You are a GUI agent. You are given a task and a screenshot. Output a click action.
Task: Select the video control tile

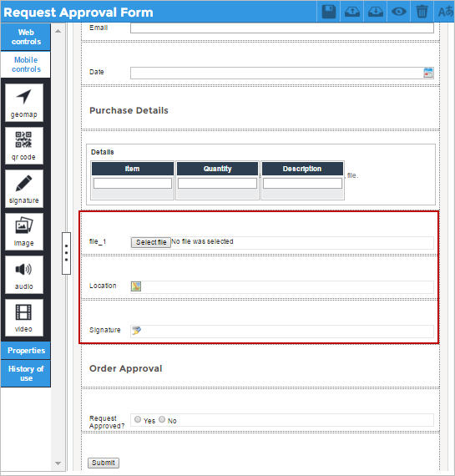24,317
